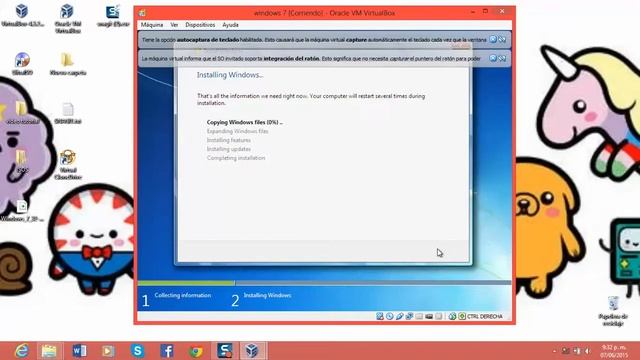Minimize the VirtualBox window
The height and width of the screenshot is (360, 640).
pos(473,12)
